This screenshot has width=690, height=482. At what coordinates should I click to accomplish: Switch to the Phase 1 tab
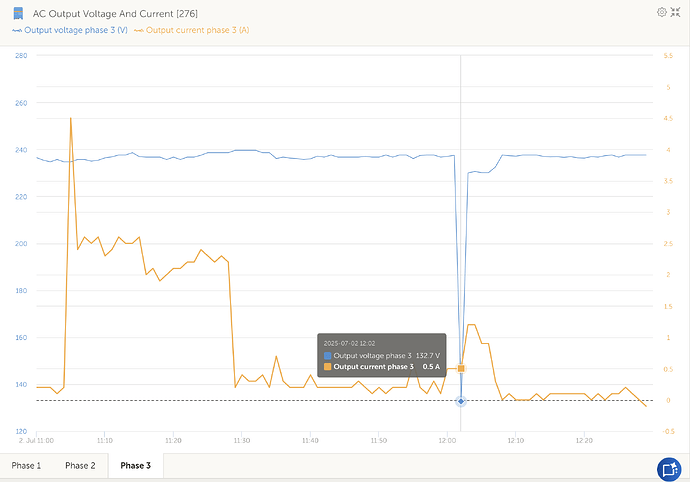27,466
